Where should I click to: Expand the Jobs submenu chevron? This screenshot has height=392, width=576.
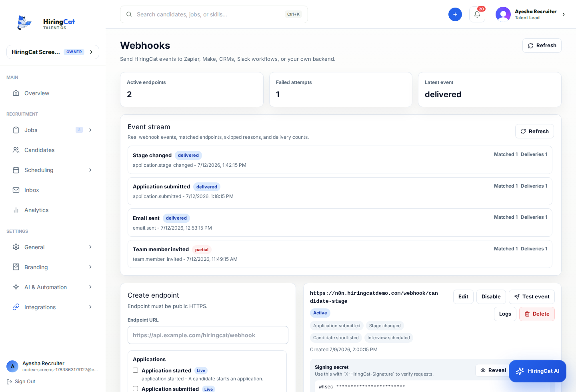90,130
